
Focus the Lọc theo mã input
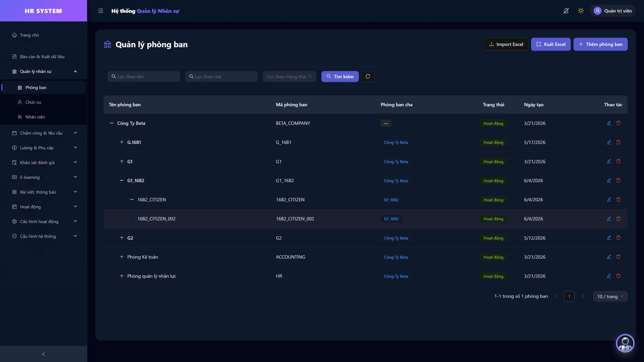[x=221, y=76]
